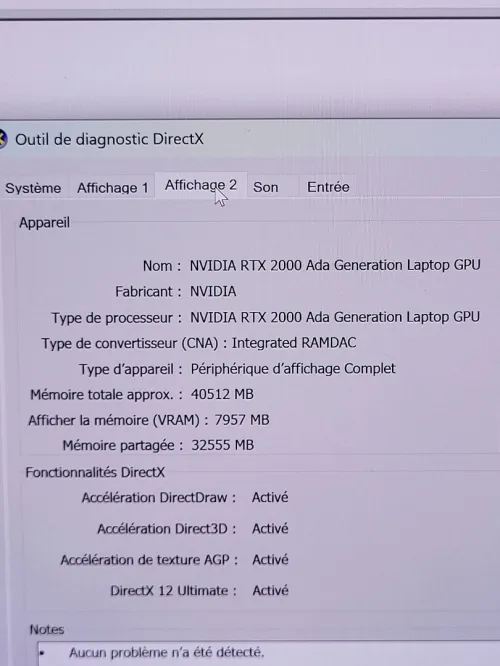Click Activé status next to DirectDraw
This screenshot has height=666, width=500.
coord(270,497)
